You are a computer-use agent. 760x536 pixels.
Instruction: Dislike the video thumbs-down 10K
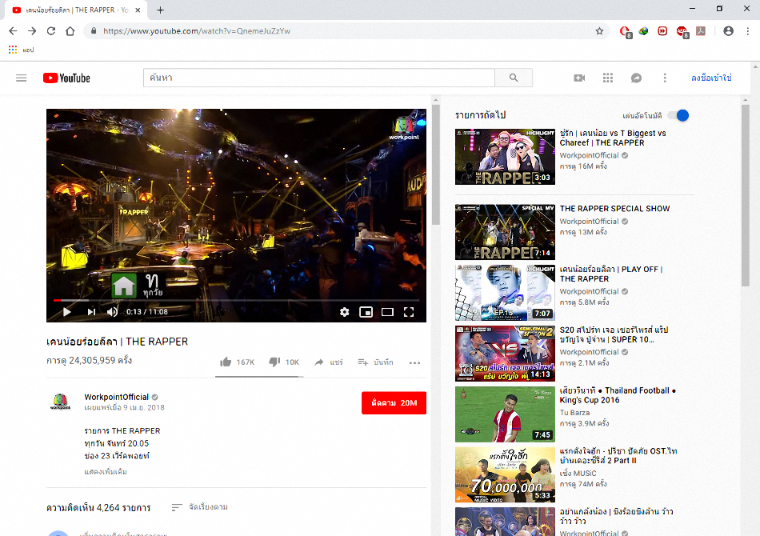point(284,362)
